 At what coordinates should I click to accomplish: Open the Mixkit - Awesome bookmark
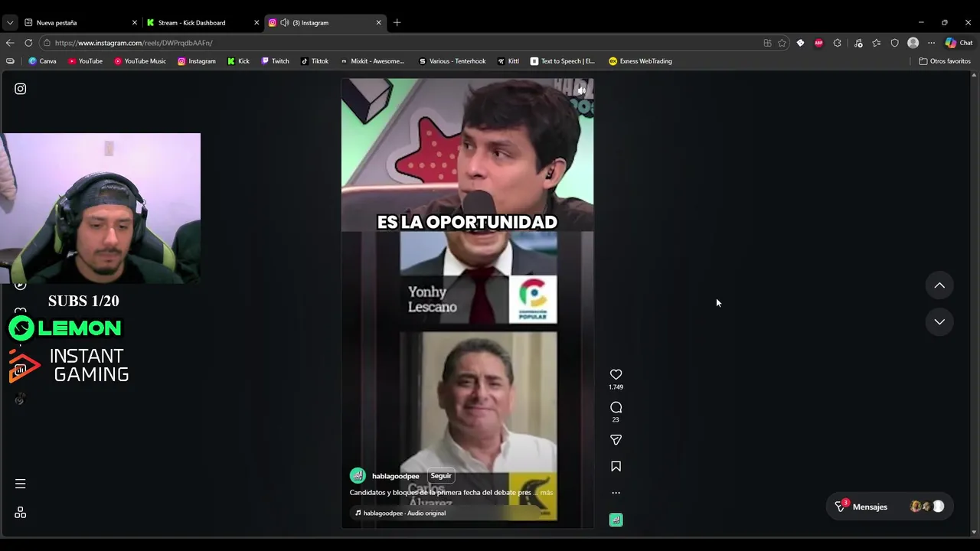click(x=372, y=61)
